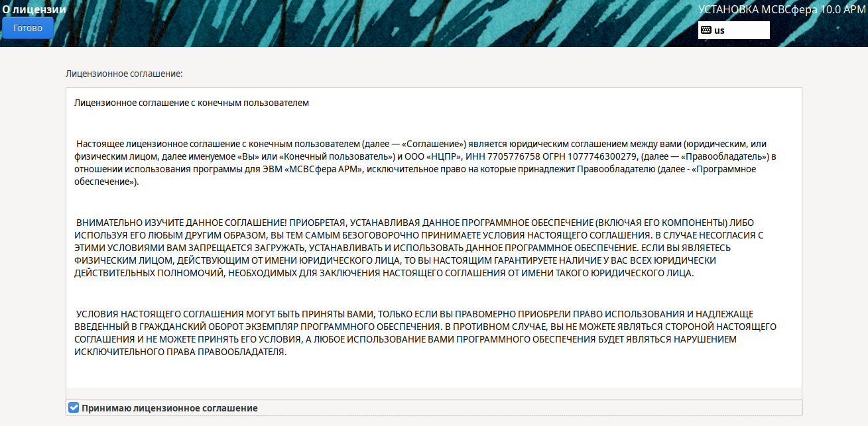
Task: Click the УСТАНОВКА МСВСфера 10.0 АРМ title
Action: [x=782, y=10]
